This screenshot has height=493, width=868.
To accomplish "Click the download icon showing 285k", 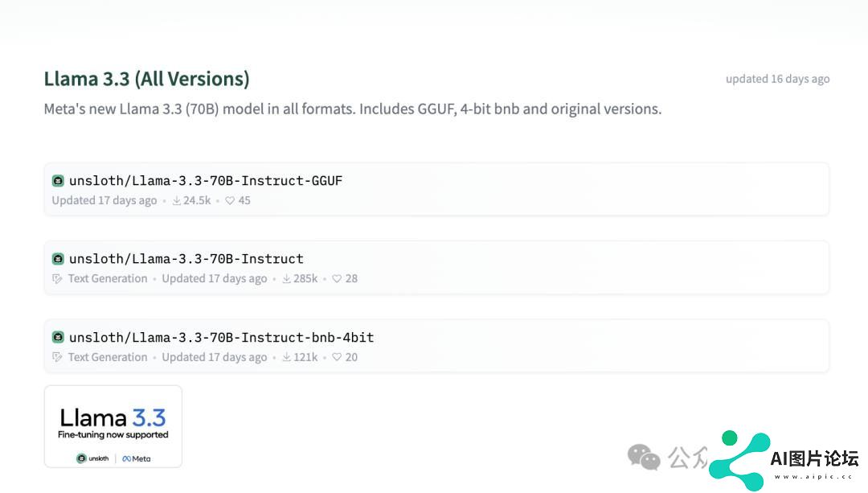I will pyautogui.click(x=286, y=279).
